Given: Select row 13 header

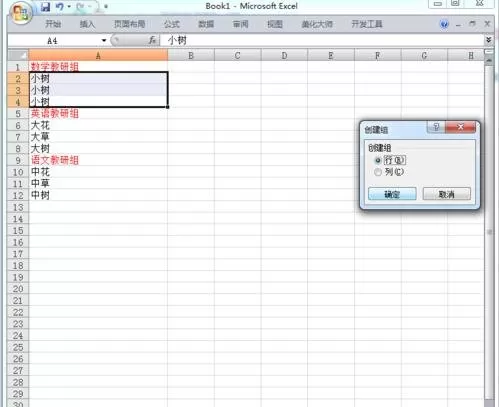Looking at the screenshot, I should pyautogui.click(x=18, y=207).
